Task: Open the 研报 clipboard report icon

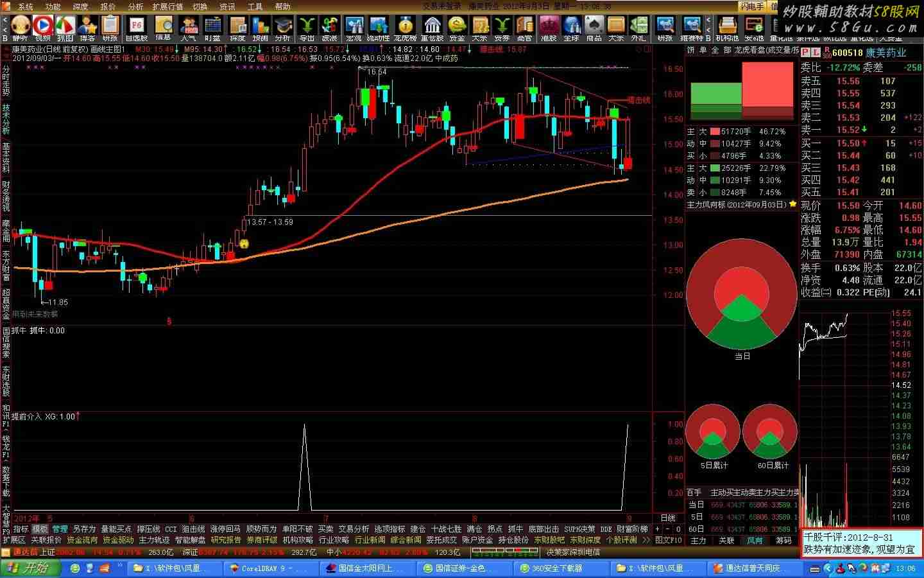Action: click(110, 27)
